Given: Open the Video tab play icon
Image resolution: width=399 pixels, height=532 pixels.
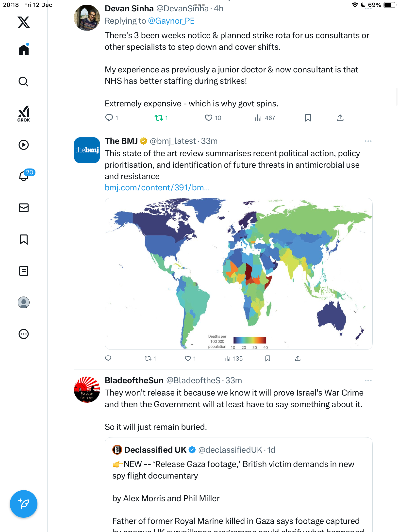Looking at the screenshot, I should tap(24, 145).
